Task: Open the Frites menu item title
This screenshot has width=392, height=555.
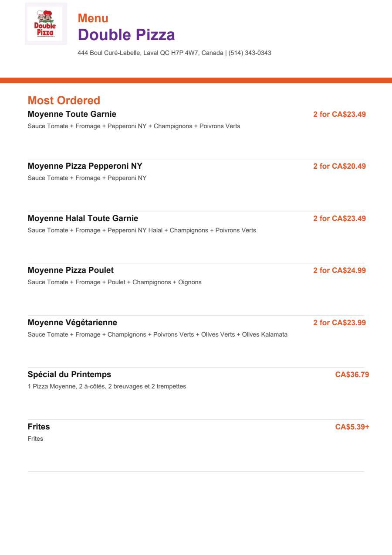Action: (x=39, y=426)
